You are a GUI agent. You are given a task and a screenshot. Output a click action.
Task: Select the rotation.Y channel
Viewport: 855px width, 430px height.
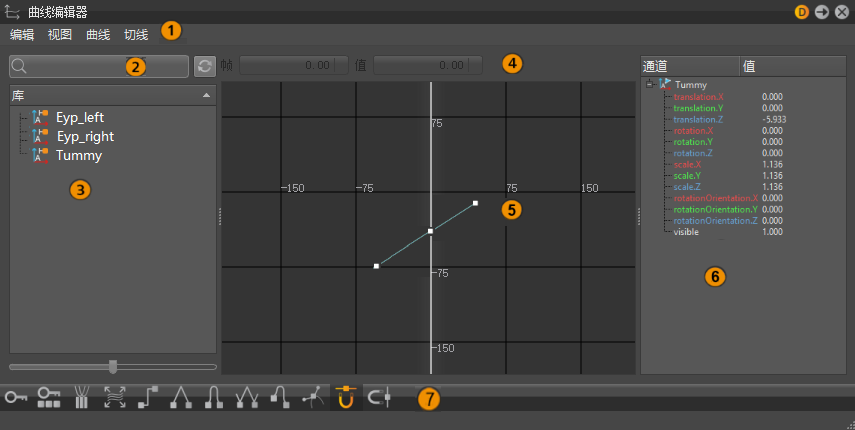[x=693, y=142]
